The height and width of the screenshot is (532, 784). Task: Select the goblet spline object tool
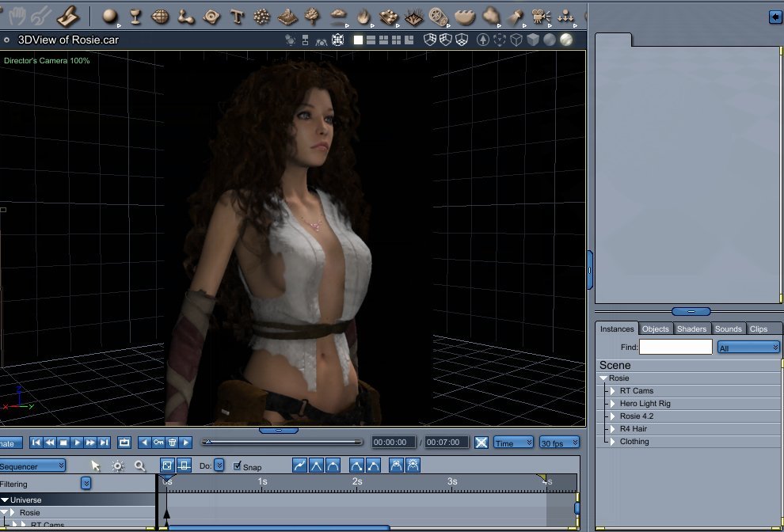tap(135, 17)
